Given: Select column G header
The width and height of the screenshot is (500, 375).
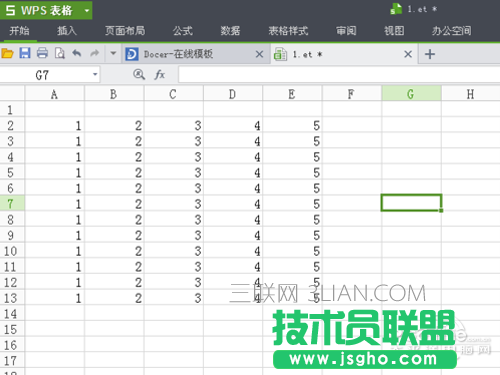Looking at the screenshot, I should point(411,94).
